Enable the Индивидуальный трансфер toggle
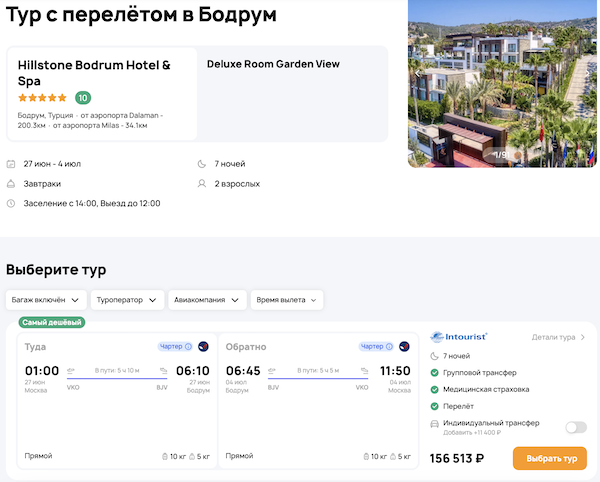600x482 pixels. pyautogui.click(x=575, y=427)
